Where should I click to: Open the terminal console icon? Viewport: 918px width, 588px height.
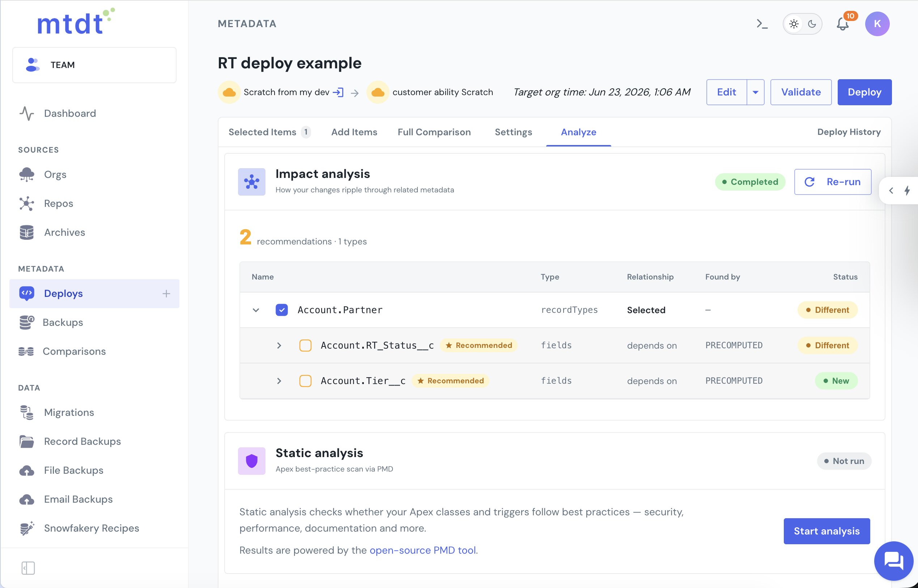coord(762,24)
